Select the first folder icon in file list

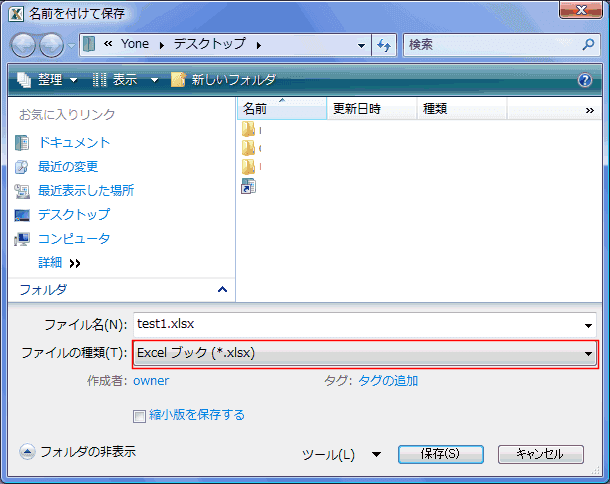tap(248, 129)
